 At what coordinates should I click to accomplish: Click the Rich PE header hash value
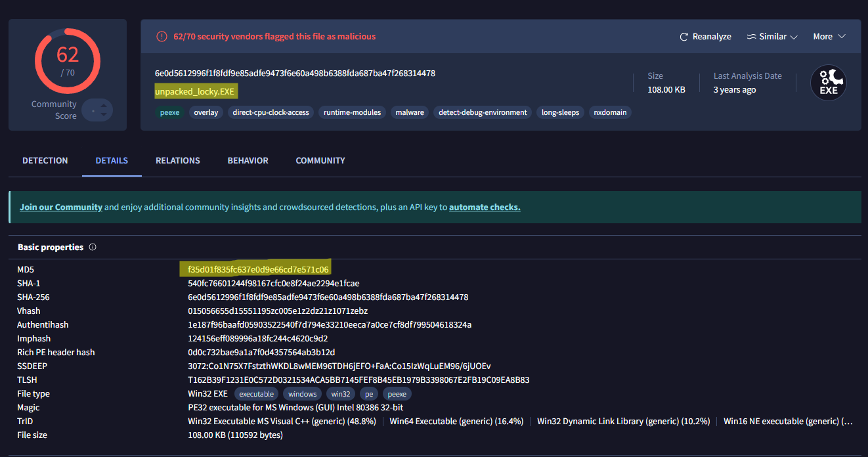(x=261, y=353)
